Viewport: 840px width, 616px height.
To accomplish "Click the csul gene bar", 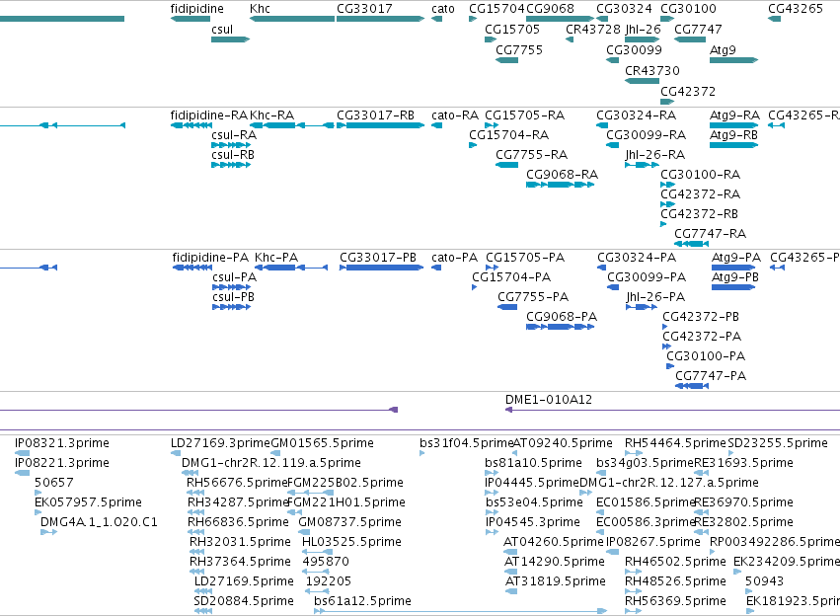I will (x=230, y=39).
